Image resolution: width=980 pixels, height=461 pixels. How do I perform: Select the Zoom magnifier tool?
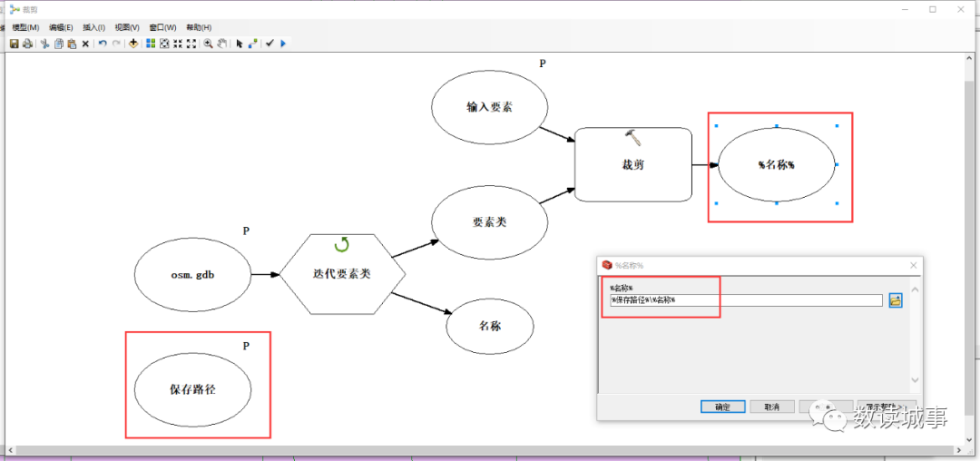(x=208, y=44)
